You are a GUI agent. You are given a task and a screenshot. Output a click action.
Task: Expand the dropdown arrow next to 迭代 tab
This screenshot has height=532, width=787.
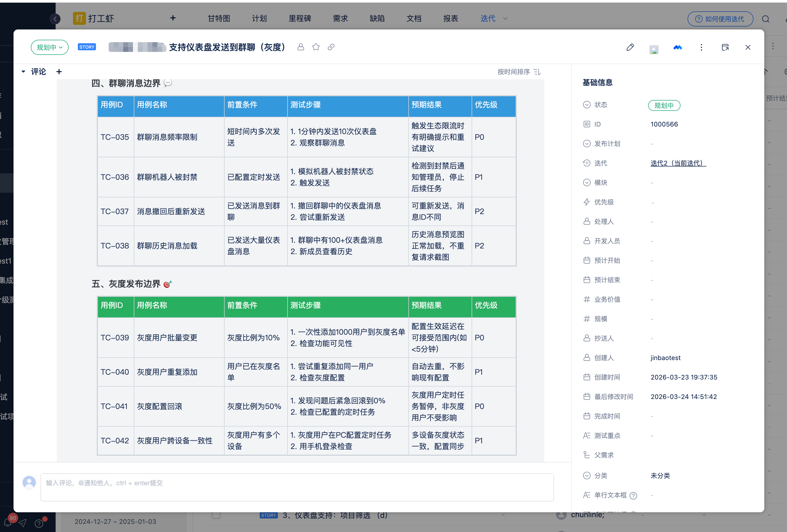click(x=505, y=19)
